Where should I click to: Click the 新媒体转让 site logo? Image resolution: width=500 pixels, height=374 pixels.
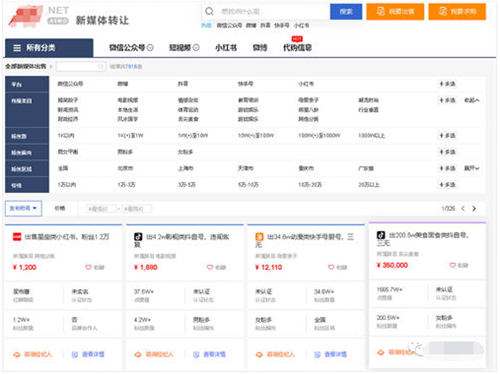coord(68,16)
